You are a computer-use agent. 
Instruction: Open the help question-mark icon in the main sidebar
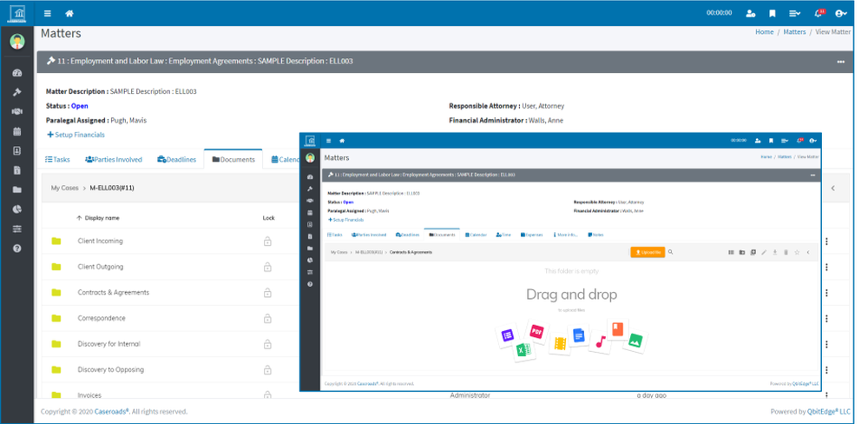click(17, 248)
